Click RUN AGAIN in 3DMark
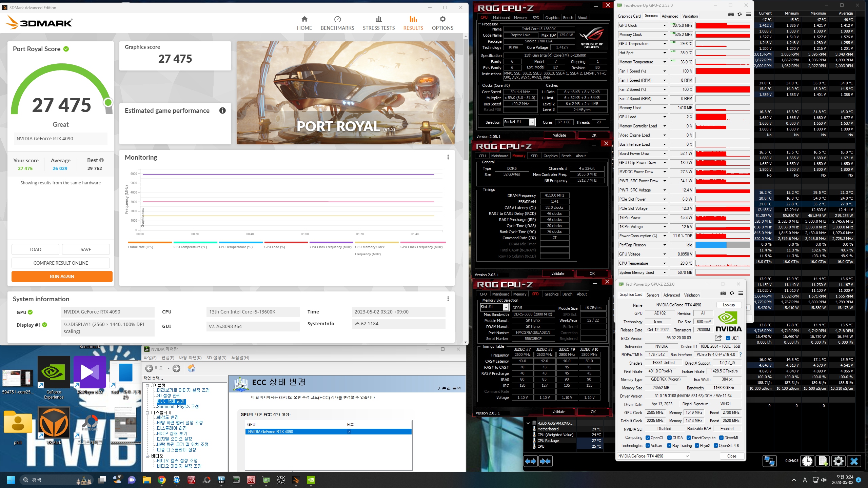This screenshot has width=868, height=488. tap(62, 277)
